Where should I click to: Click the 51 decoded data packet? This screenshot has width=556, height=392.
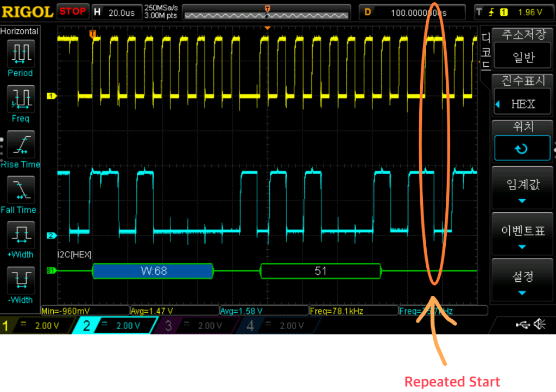[x=320, y=271]
